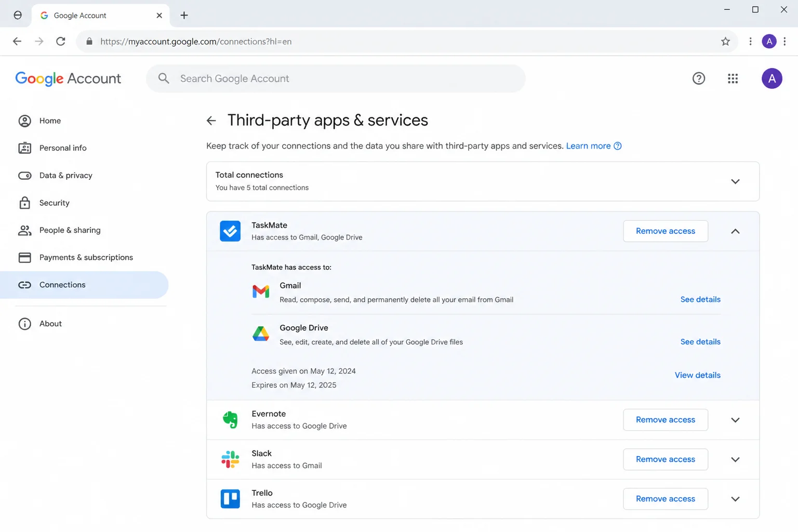This screenshot has width=798, height=532.
Task: Open the help question mark icon
Action: click(x=699, y=78)
